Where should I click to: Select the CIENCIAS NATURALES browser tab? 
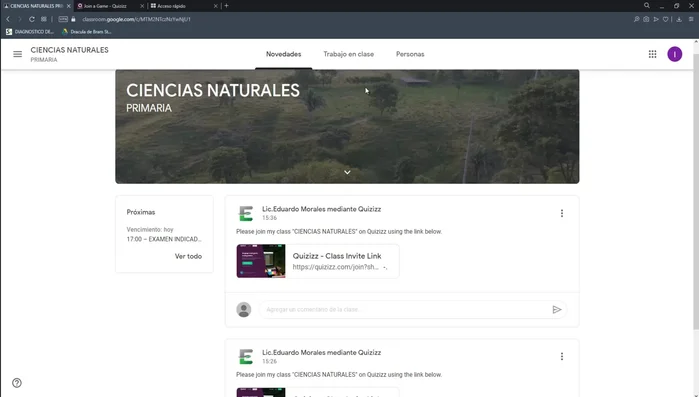(x=37, y=6)
